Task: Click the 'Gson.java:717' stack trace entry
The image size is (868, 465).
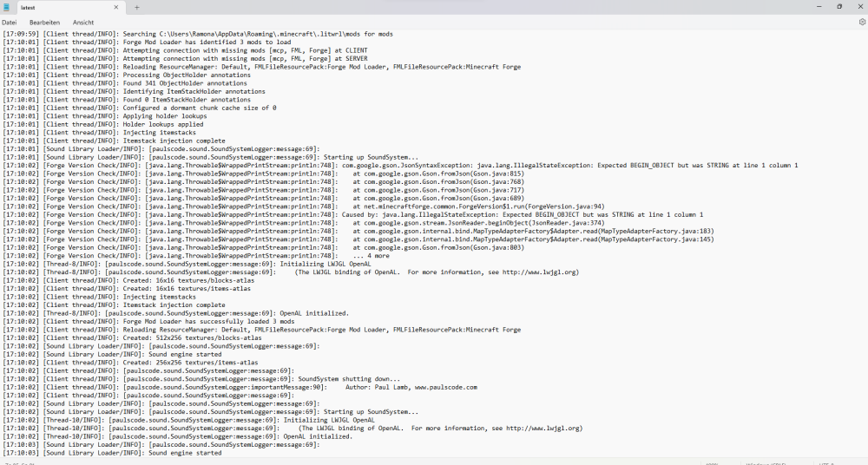Action: pos(264,190)
